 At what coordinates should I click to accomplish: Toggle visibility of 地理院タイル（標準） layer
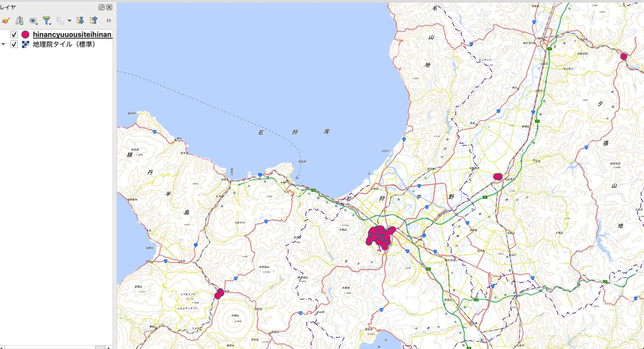click(14, 44)
